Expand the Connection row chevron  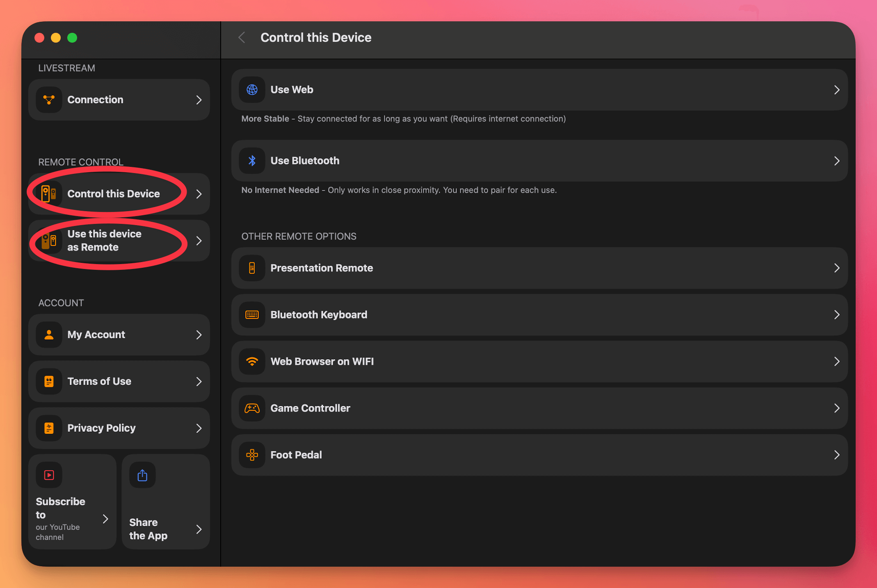[199, 100]
